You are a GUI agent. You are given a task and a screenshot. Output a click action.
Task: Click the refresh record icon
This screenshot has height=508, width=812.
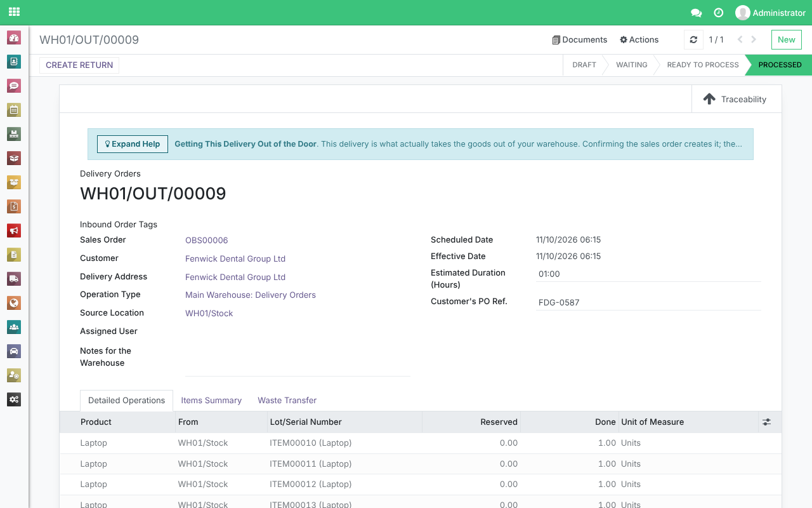(x=693, y=40)
